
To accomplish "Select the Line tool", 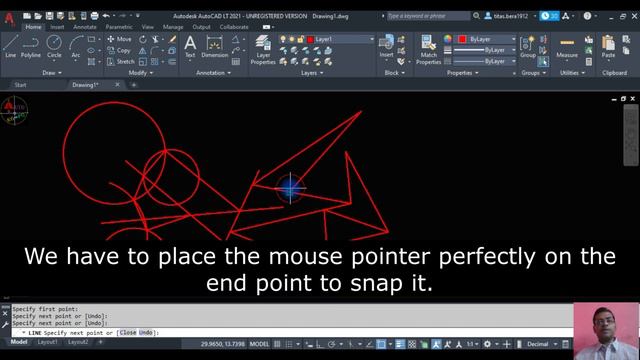I will (11, 46).
